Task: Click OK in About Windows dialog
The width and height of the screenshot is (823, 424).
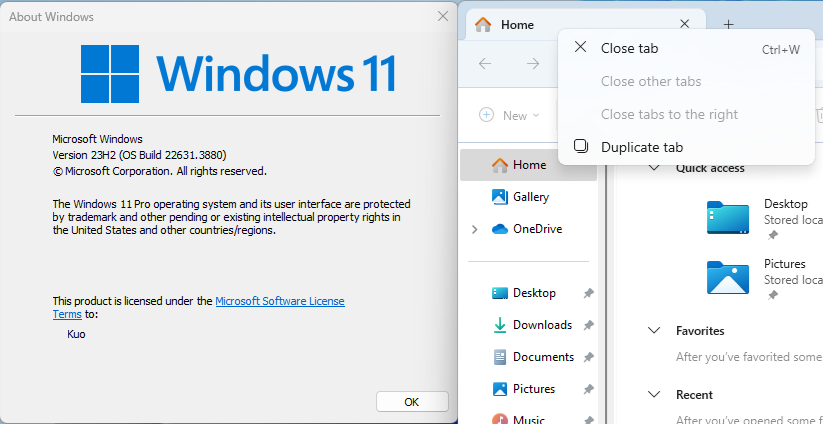Action: (412, 402)
